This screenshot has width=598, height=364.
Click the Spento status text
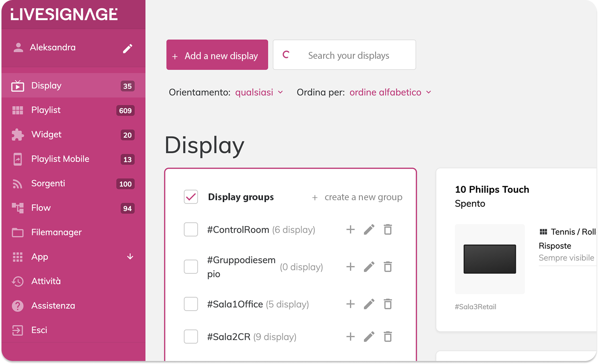(470, 204)
